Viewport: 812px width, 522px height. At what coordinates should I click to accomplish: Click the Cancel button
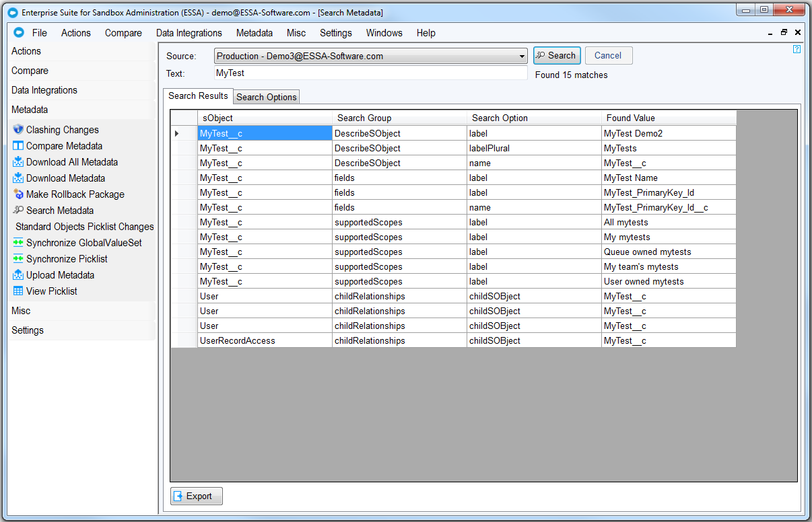[609, 56]
